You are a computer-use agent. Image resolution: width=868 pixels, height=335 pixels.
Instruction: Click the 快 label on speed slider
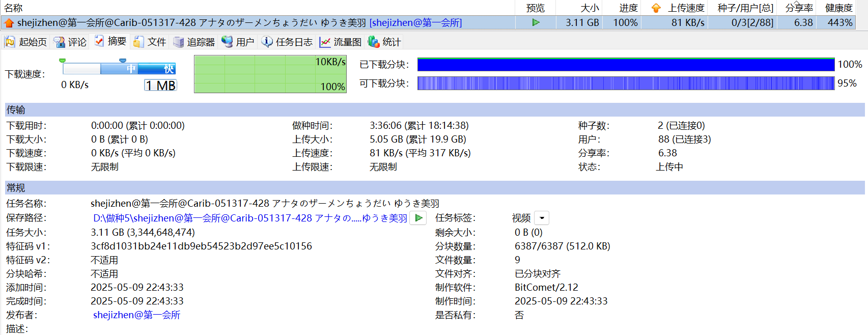[169, 69]
